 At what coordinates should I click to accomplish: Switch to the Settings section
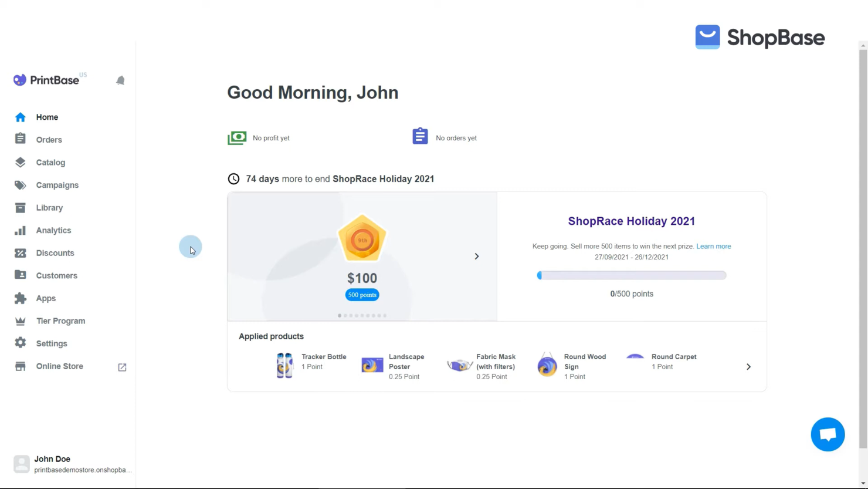pyautogui.click(x=52, y=343)
